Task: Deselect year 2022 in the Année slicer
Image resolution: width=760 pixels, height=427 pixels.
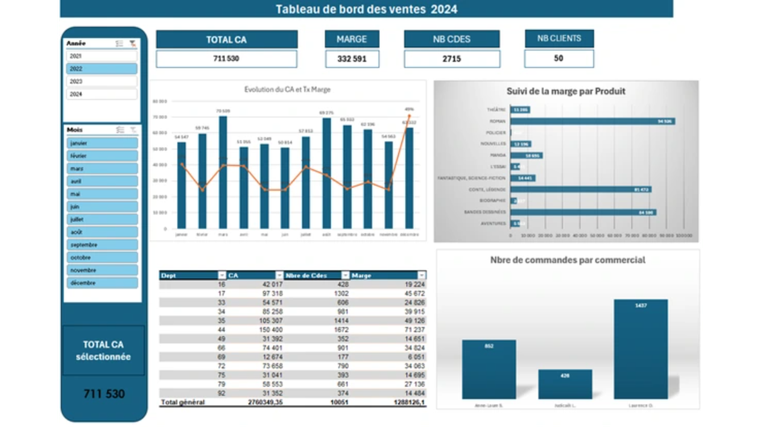Action: pyautogui.click(x=102, y=69)
